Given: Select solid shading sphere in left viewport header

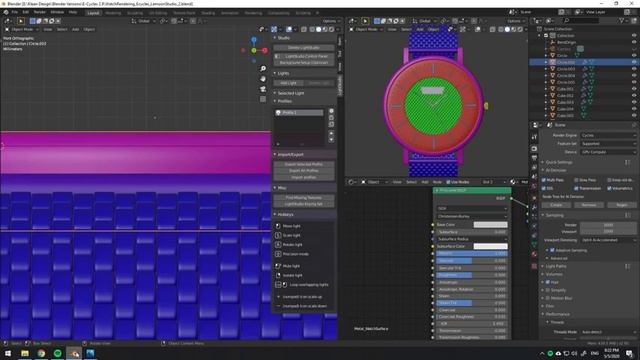Looking at the screenshot, I should (319, 29).
